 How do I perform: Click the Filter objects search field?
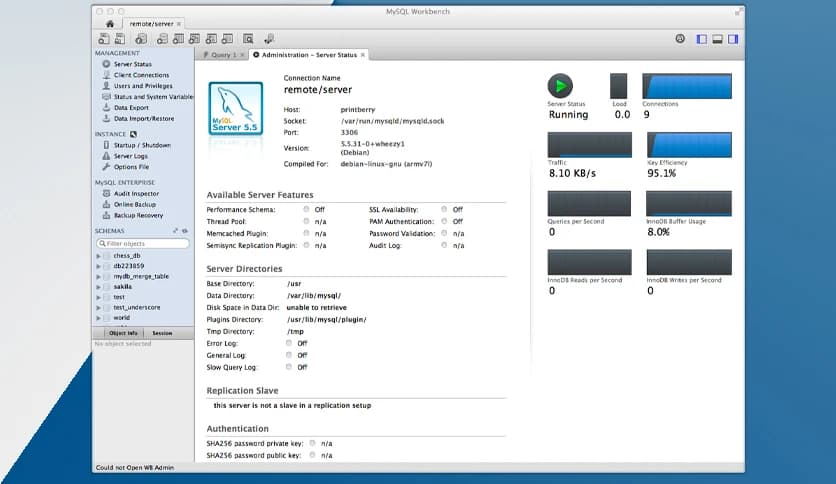[x=142, y=244]
